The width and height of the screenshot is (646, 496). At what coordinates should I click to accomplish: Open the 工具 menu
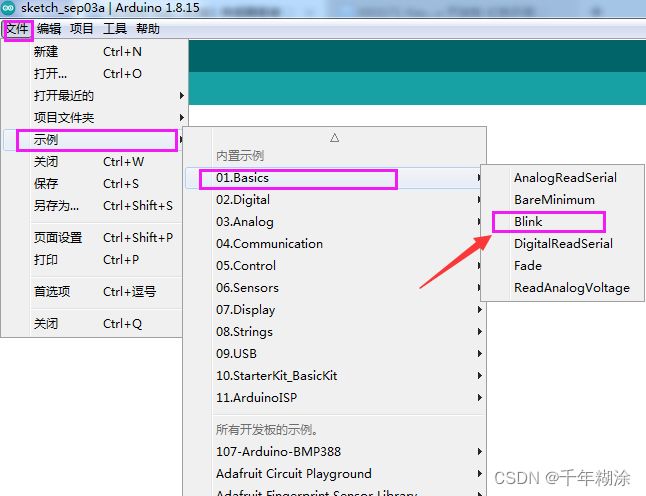click(115, 29)
